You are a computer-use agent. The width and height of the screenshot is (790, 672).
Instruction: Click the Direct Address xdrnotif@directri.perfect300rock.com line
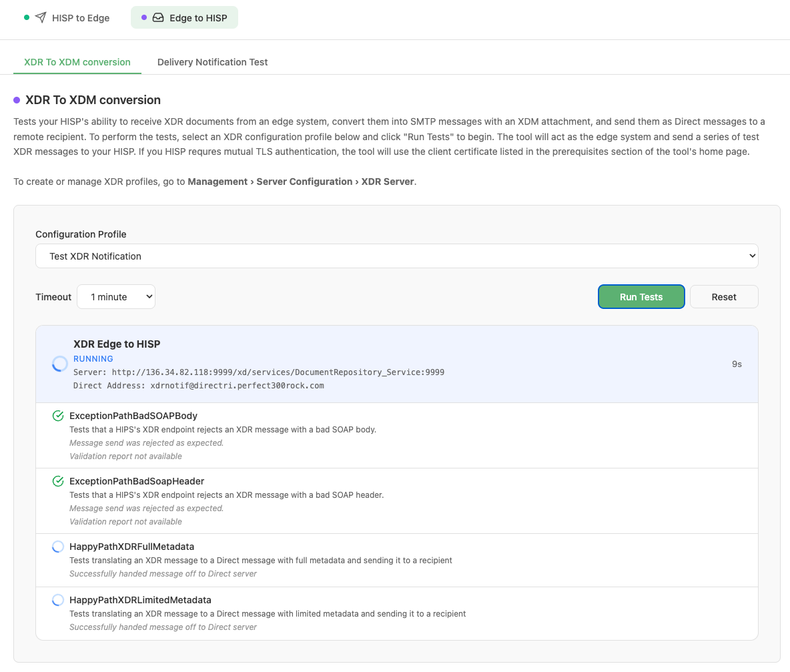[x=199, y=385]
